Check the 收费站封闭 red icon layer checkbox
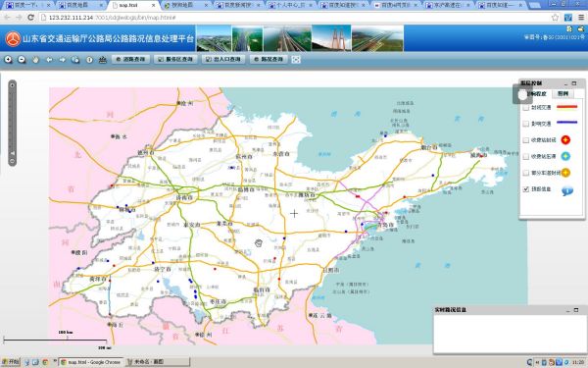The image size is (588, 368). click(525, 140)
